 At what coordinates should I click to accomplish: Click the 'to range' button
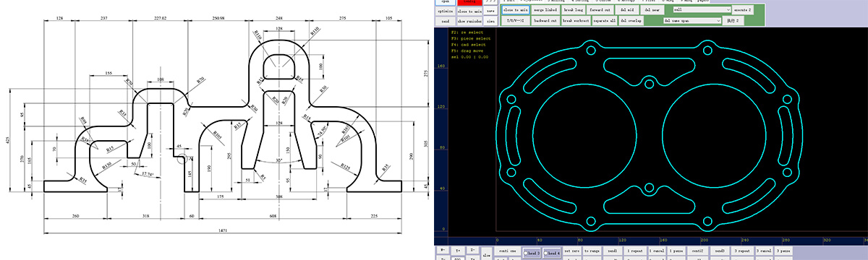coord(592,250)
